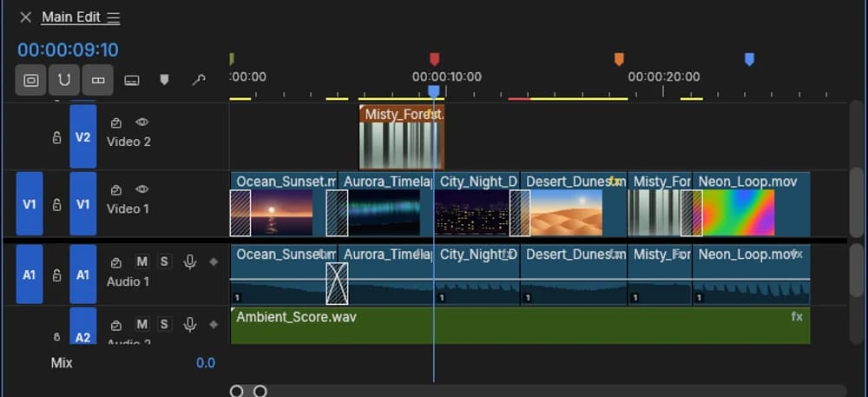The image size is (868, 397).
Task: Select the transition at Ocean_Sunset clip start
Action: coord(240,213)
